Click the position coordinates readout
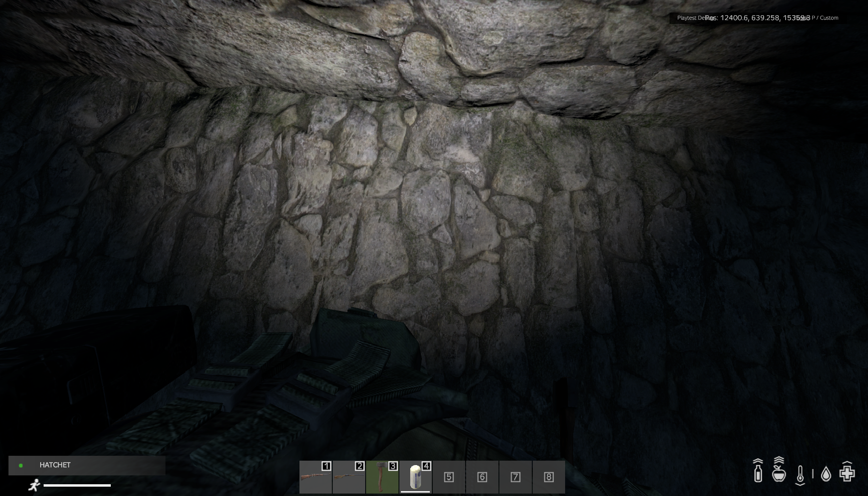The image size is (868, 496). click(757, 18)
